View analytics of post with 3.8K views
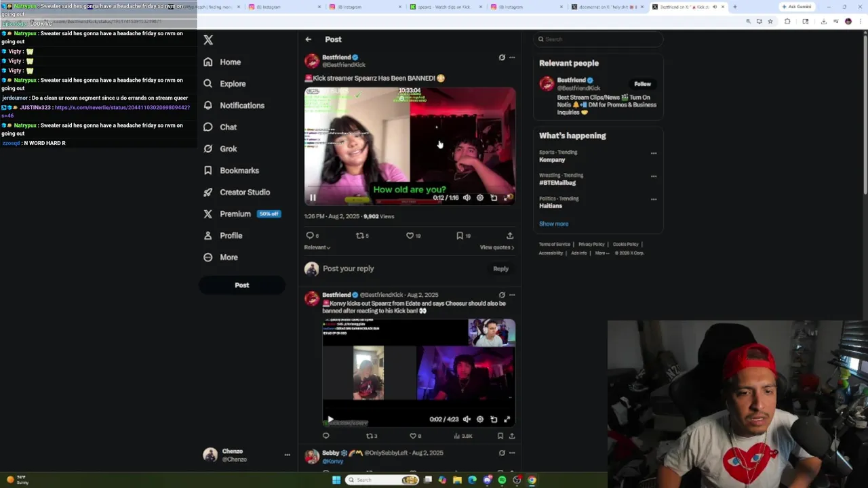868x488 pixels. [x=463, y=436]
